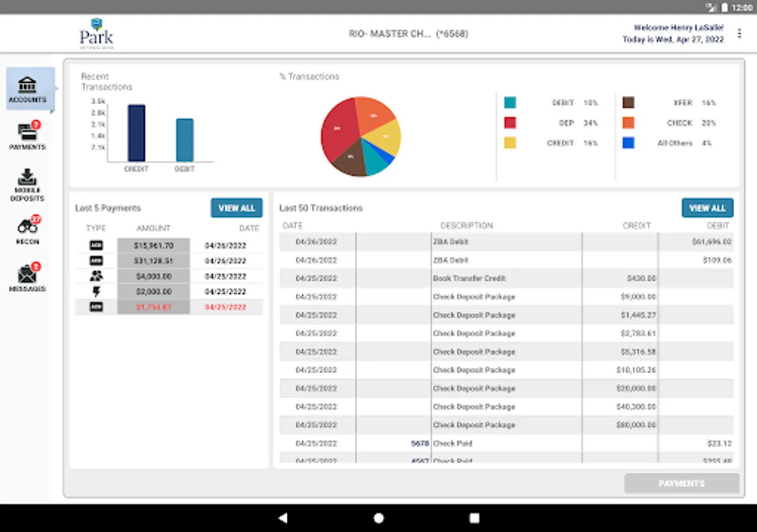The image size is (757, 532).
Task: Open check number 5678 link
Action: (x=420, y=443)
